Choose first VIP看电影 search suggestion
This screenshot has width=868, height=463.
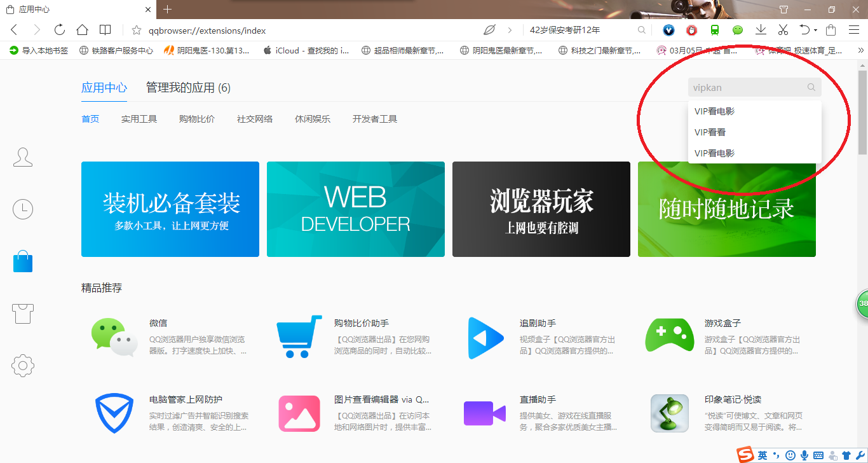pyautogui.click(x=755, y=111)
